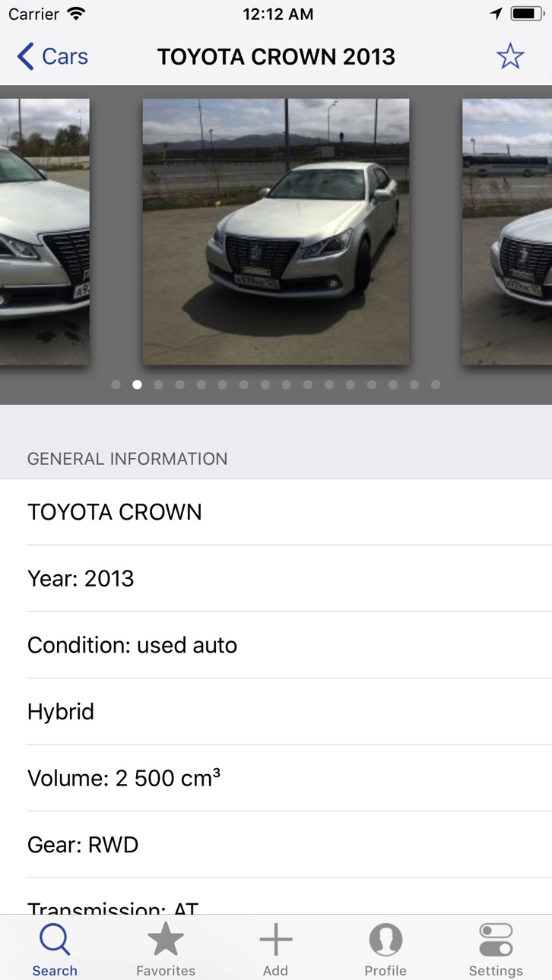The width and height of the screenshot is (552, 980).
Task: Tap the last page indicator dot
Action: 436,384
